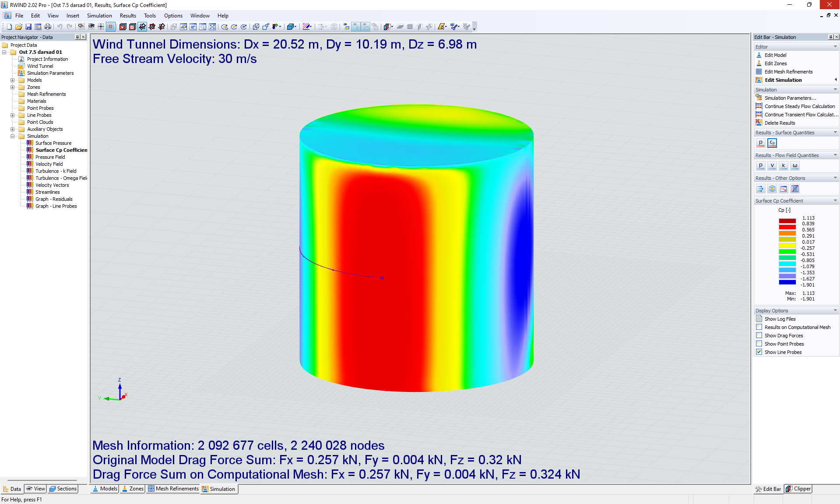Collapse the Ost 7.5 darsad 01 project tree

tap(4, 52)
